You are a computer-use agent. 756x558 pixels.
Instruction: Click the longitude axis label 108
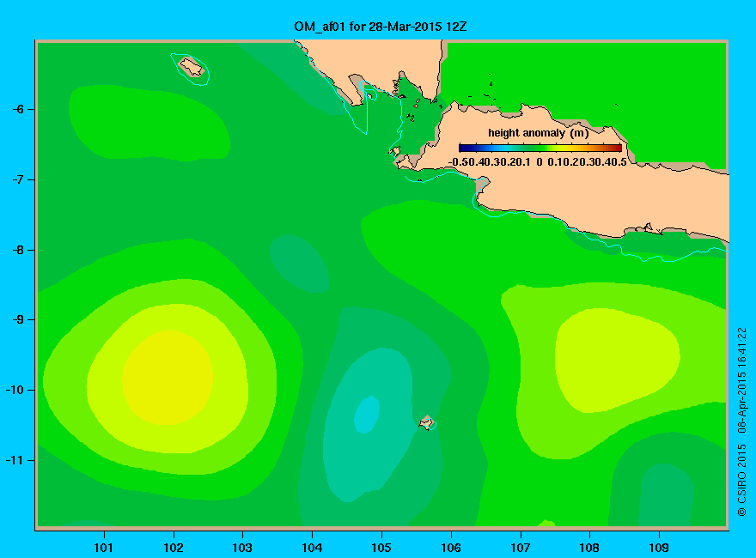[x=589, y=548]
